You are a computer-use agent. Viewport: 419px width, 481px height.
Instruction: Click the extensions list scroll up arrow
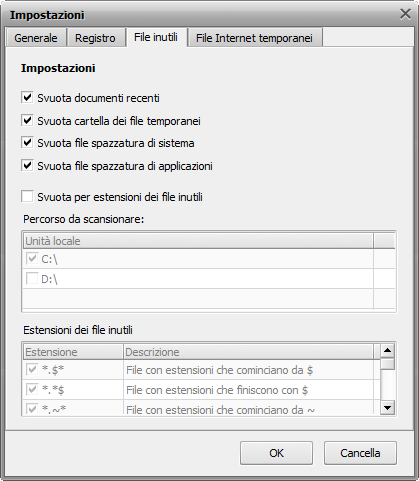tap(387, 350)
